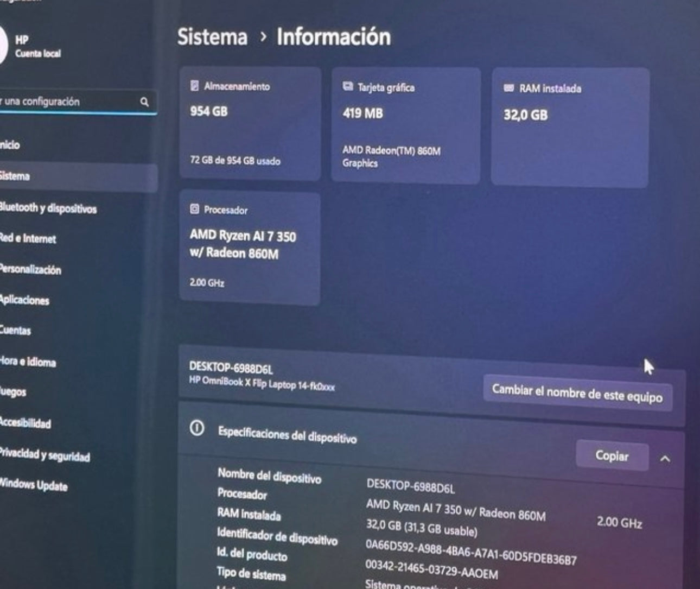Viewport: 700px width, 589px height.
Task: Click the '2.00 GHz' value in specifications list
Action: pyautogui.click(x=620, y=522)
